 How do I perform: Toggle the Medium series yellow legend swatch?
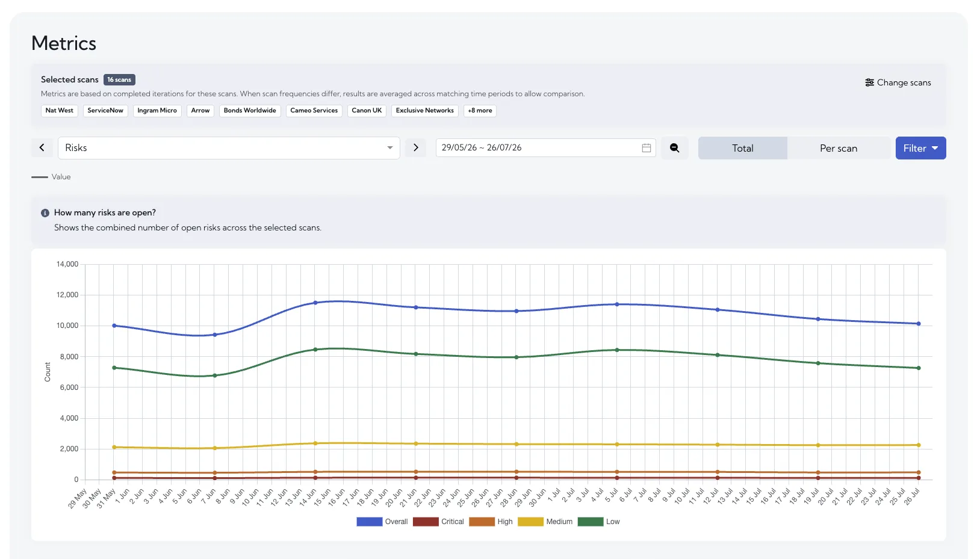(x=530, y=522)
